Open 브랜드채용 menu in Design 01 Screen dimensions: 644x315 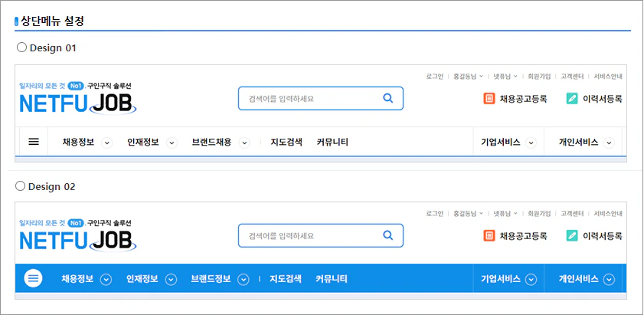tap(212, 143)
